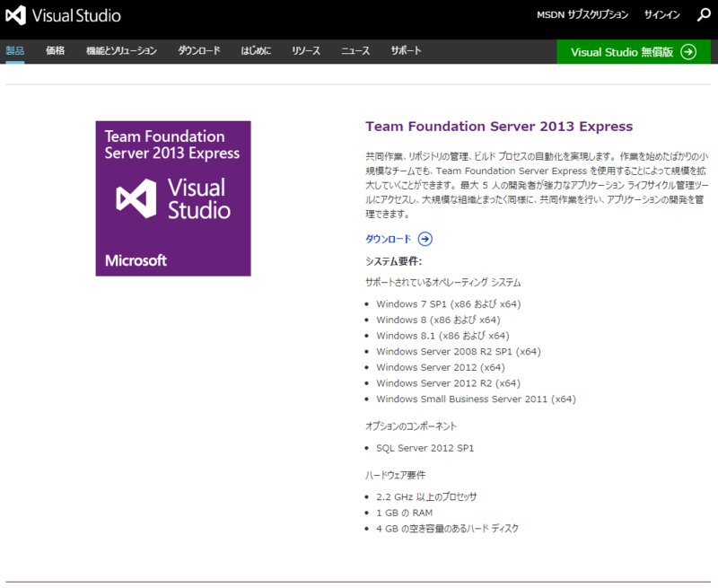Open the ダウンロード link for TFS Express
The image size is (718, 588).
388,239
